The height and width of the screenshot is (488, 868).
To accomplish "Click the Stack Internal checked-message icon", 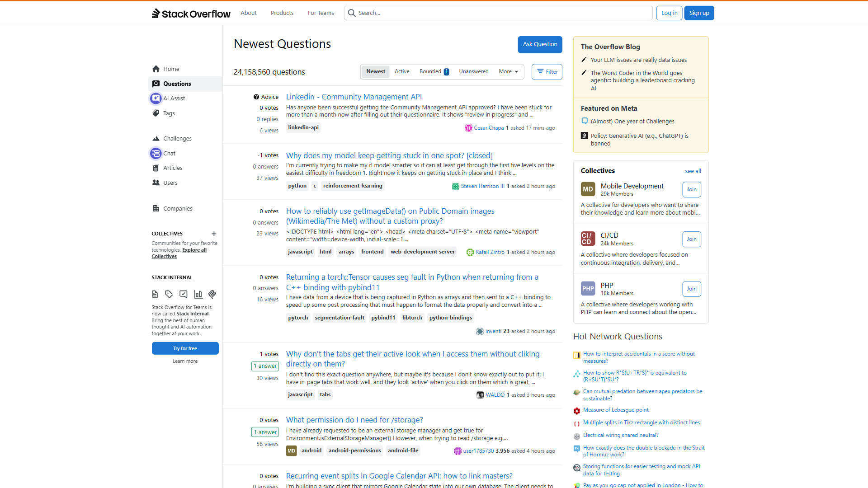I will (184, 294).
